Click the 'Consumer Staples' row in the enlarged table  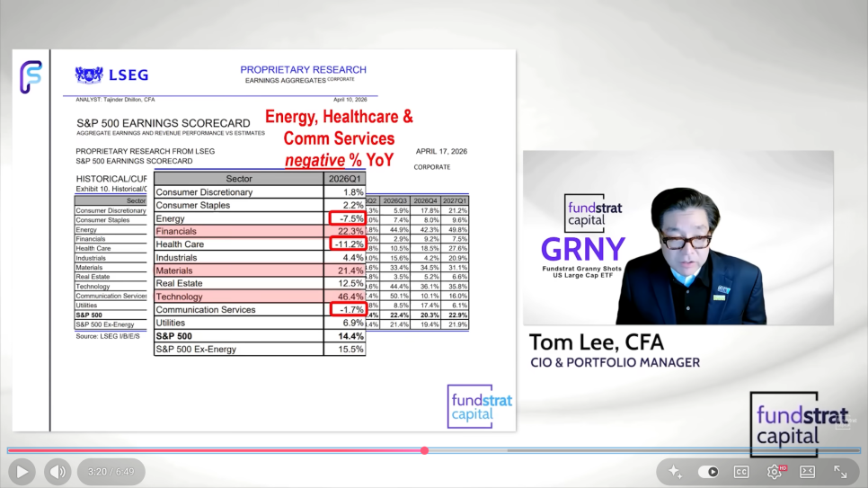(x=260, y=205)
